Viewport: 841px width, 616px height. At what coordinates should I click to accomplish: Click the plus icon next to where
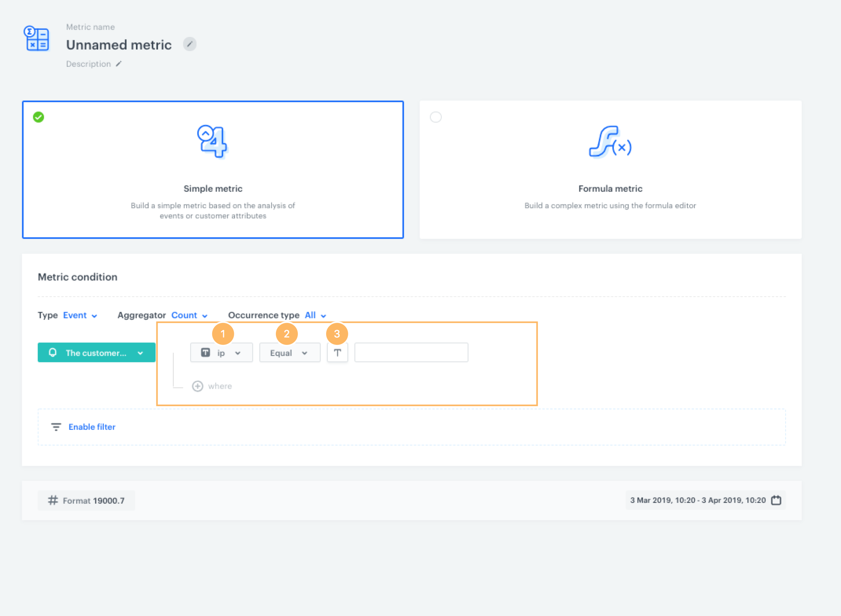tap(197, 386)
